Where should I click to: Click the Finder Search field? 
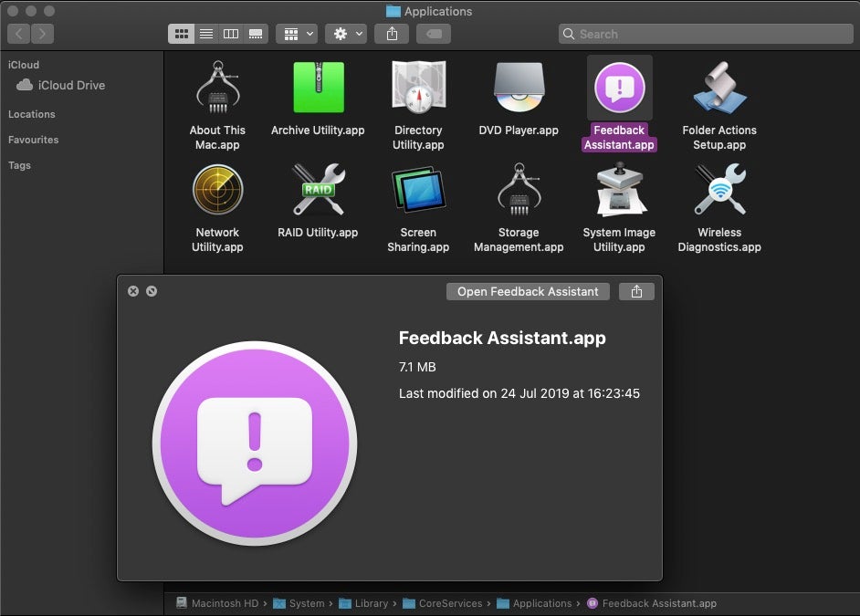click(703, 34)
